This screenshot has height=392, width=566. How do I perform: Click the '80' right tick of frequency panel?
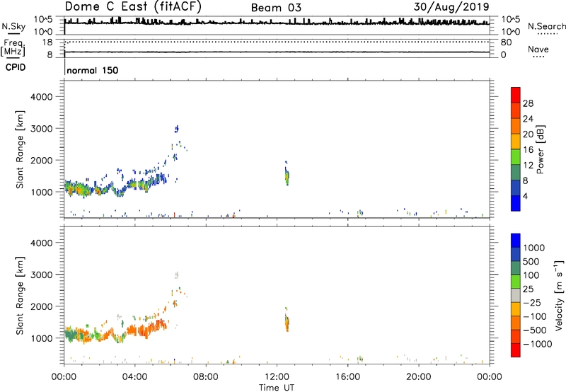click(506, 42)
